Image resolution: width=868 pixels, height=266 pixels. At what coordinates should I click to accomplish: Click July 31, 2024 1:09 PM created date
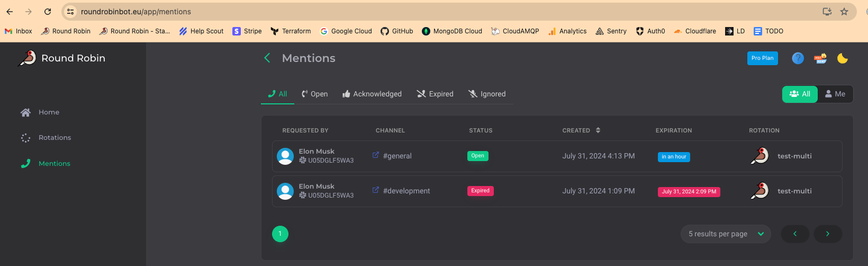point(599,191)
